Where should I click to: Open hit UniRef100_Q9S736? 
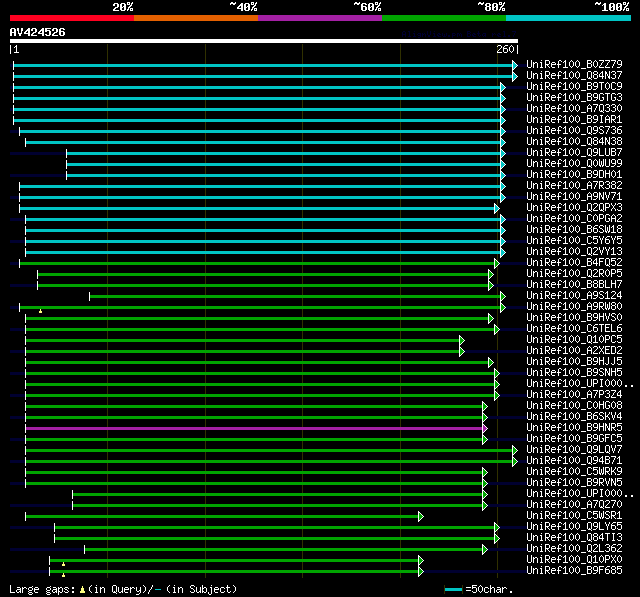click(x=574, y=130)
